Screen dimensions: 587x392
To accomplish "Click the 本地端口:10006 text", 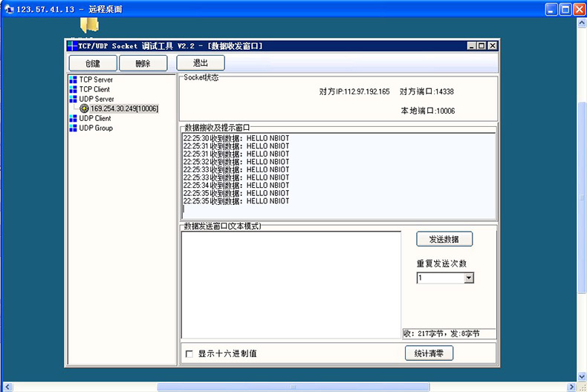I will click(x=428, y=111).
